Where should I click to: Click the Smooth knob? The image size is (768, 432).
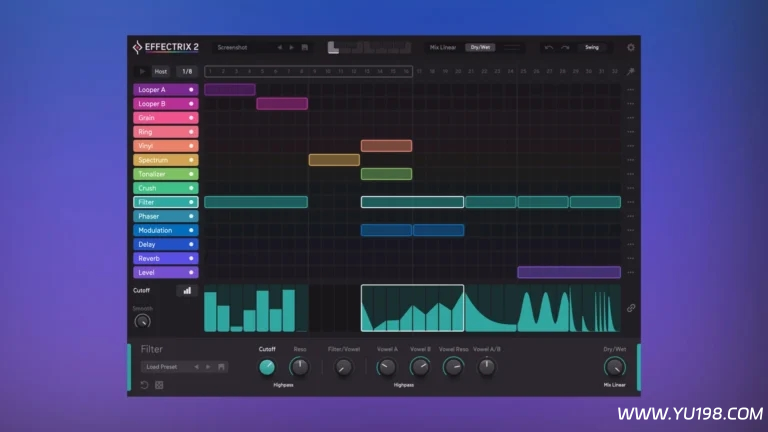pyautogui.click(x=143, y=322)
